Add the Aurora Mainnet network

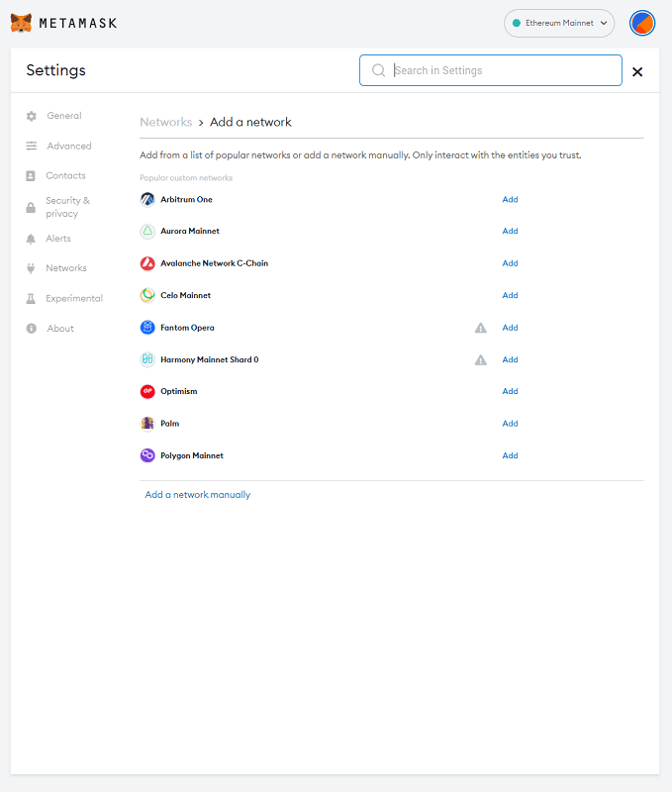[510, 231]
